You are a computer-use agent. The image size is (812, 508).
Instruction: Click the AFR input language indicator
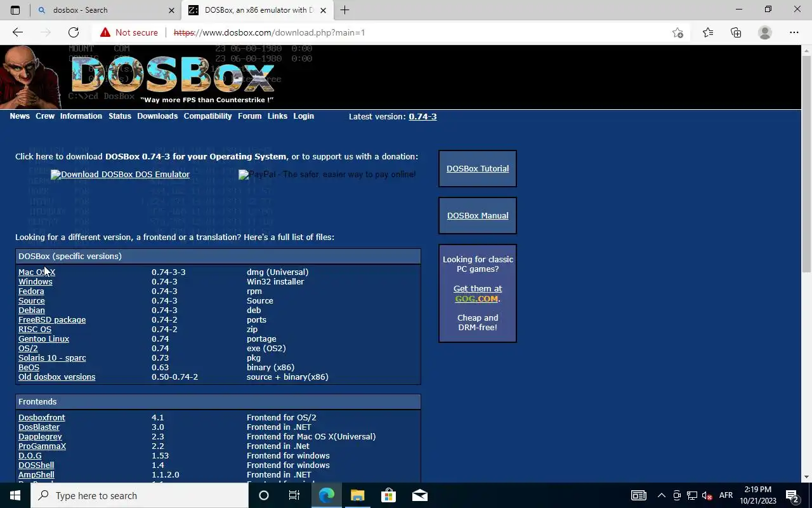pyautogui.click(x=726, y=495)
